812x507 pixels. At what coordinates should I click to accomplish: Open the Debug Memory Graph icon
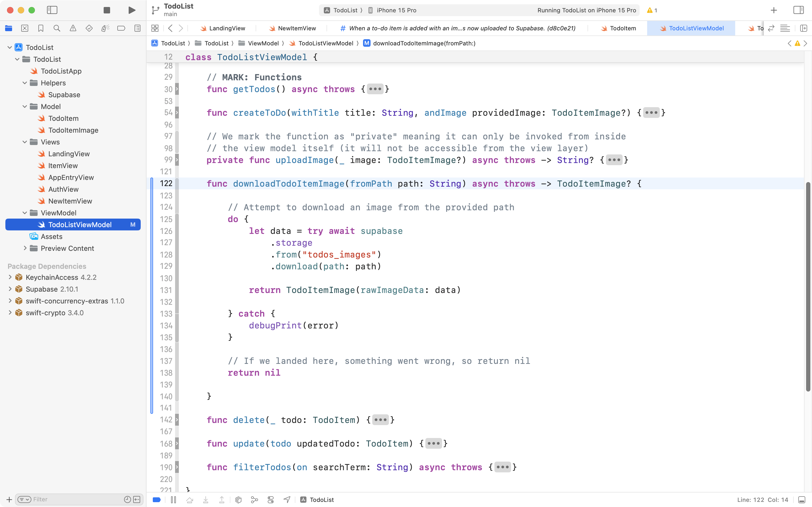pos(254,500)
